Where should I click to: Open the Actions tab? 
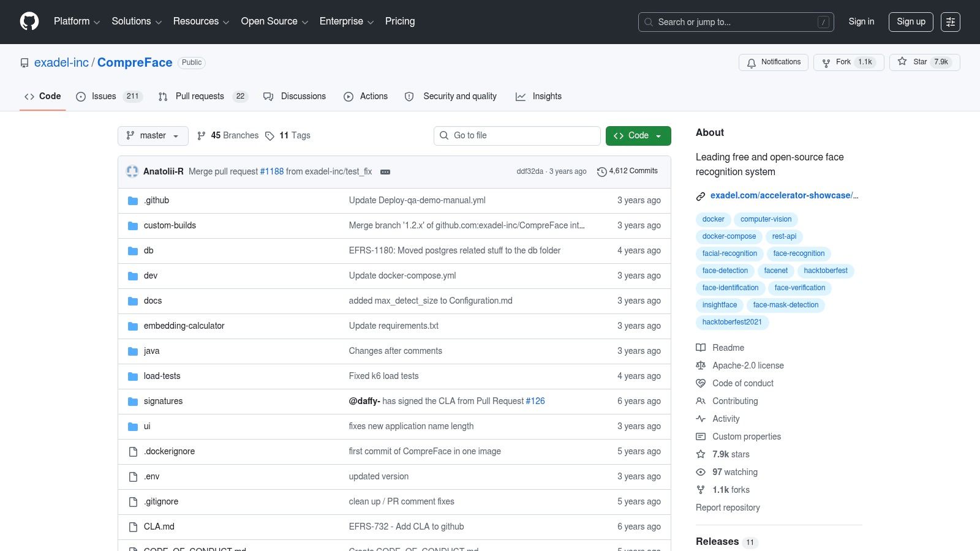366,97
